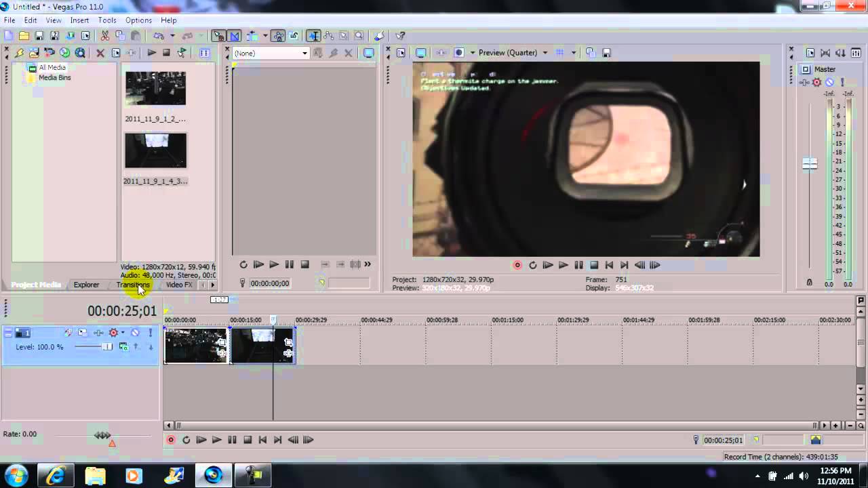This screenshot has width=868, height=488.
Task: Open Internet Explorer from taskbar
Action: pyautogui.click(x=56, y=475)
